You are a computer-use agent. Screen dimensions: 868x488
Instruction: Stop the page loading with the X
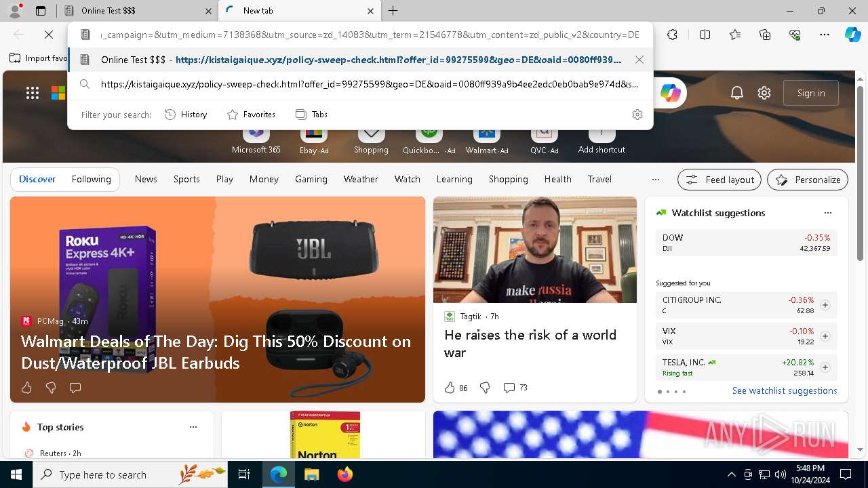(x=49, y=35)
